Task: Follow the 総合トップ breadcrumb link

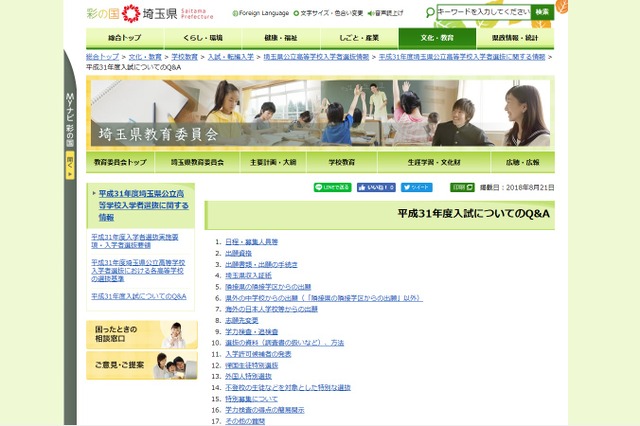Action: (x=102, y=57)
